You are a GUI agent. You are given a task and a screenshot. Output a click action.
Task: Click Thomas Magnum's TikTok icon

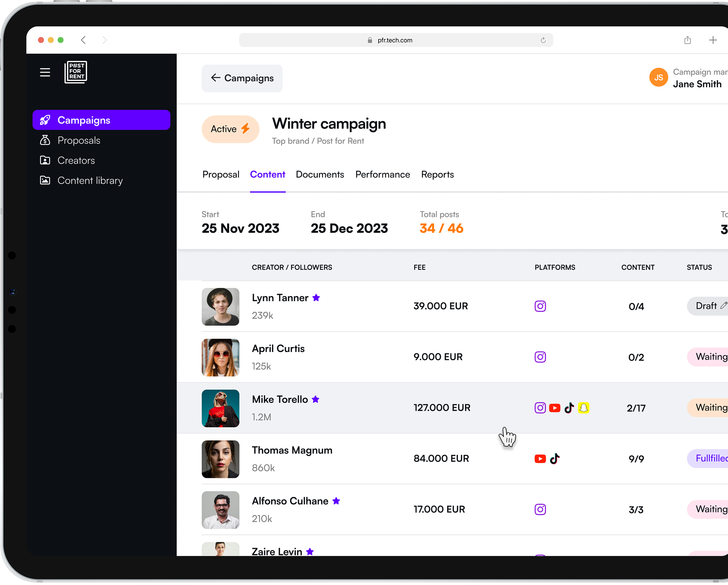click(555, 459)
